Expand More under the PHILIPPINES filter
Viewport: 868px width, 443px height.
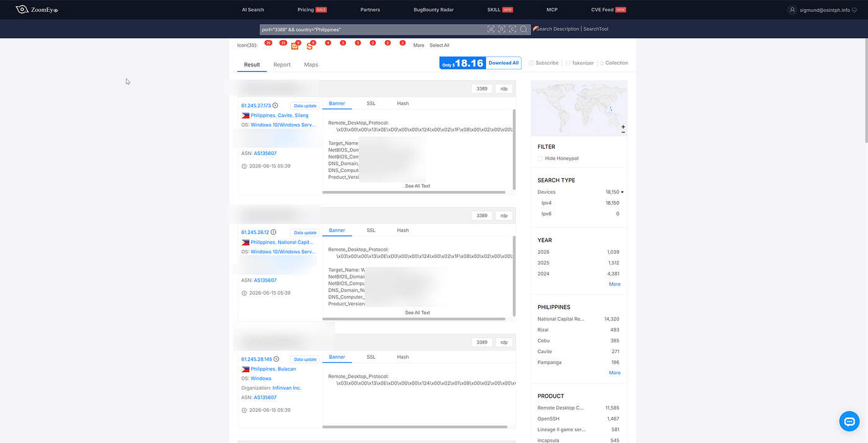614,373
